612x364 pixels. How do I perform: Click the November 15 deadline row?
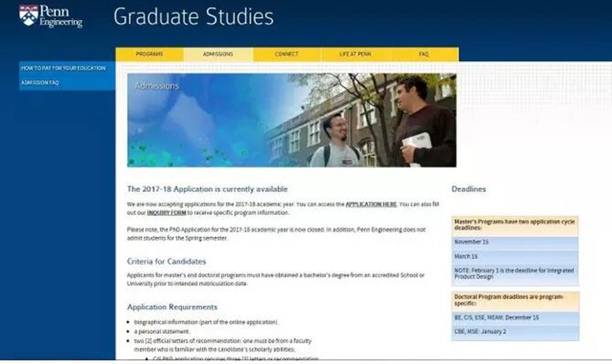point(515,242)
